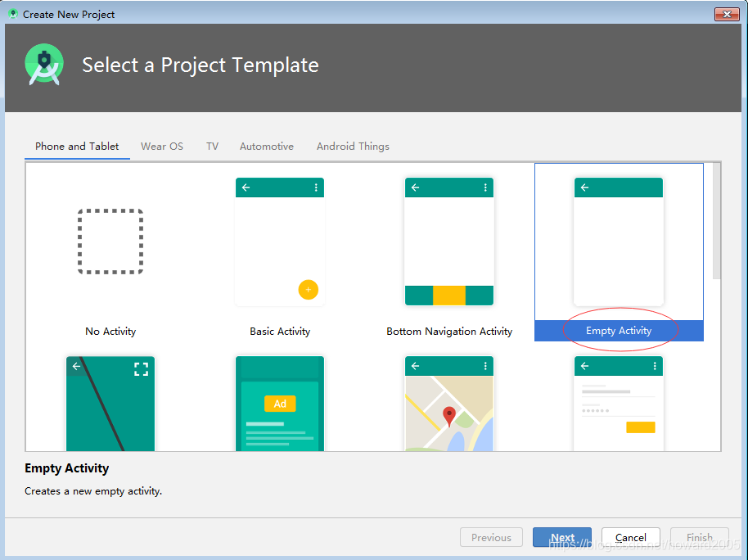
Task: Click the overflow dots in Basic Activity preview
Action: click(316, 187)
